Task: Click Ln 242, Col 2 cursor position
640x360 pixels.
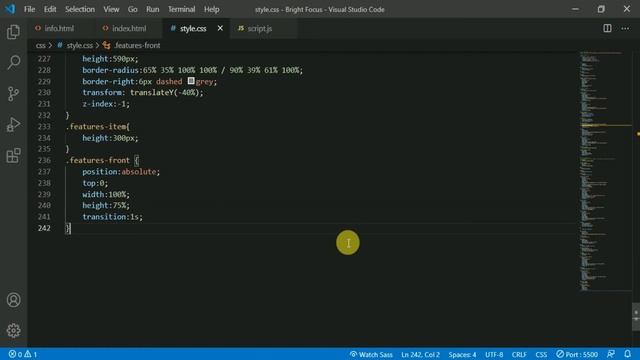Action: (x=420, y=354)
